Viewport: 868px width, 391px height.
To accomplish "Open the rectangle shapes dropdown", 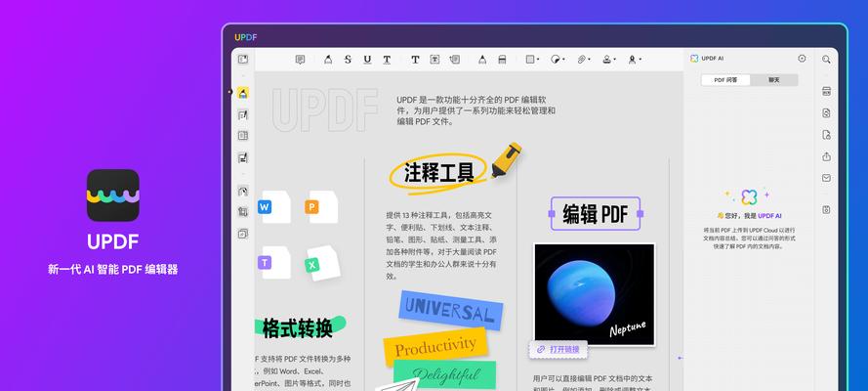I will pos(532,60).
